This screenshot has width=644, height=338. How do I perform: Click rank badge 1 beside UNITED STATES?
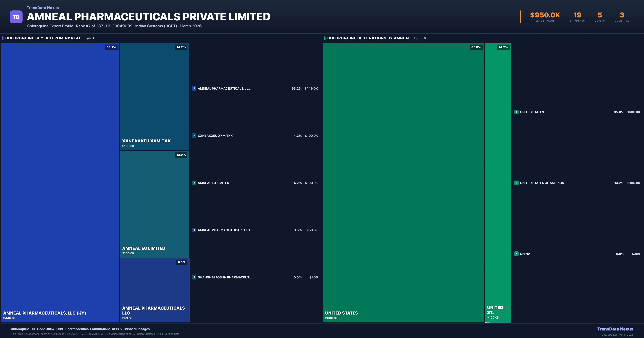point(516,112)
